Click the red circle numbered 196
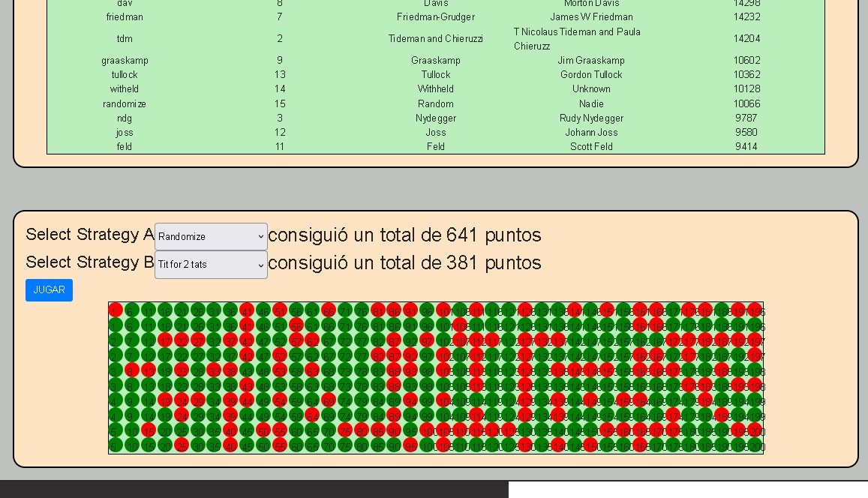Image resolution: width=868 pixels, height=498 pixels. pyautogui.click(x=755, y=310)
